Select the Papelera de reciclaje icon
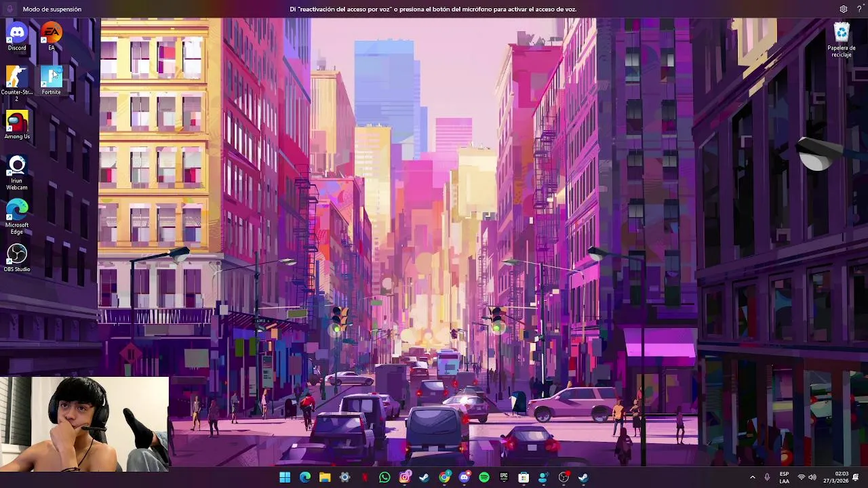 coord(842,40)
